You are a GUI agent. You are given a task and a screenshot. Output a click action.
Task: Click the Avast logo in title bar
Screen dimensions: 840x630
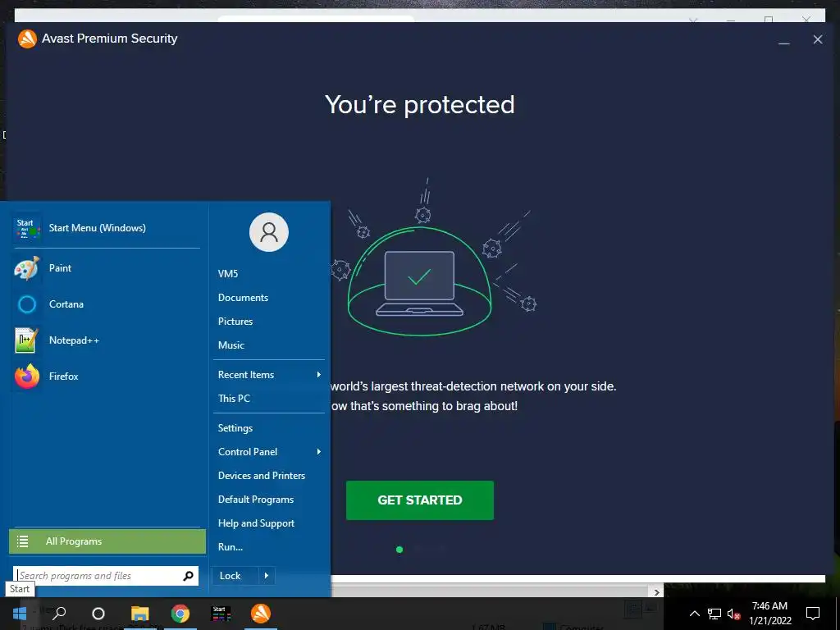(x=27, y=39)
